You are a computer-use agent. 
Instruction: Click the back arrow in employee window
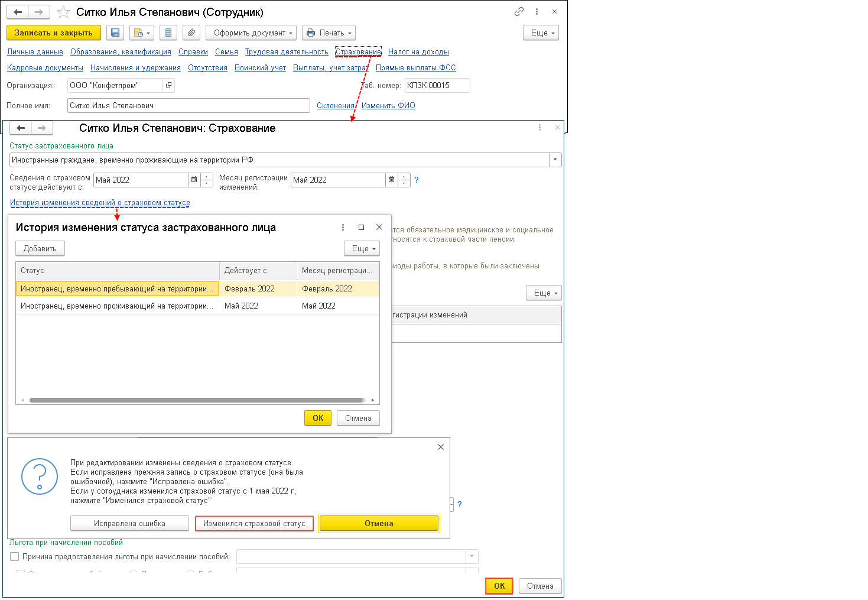pos(18,12)
